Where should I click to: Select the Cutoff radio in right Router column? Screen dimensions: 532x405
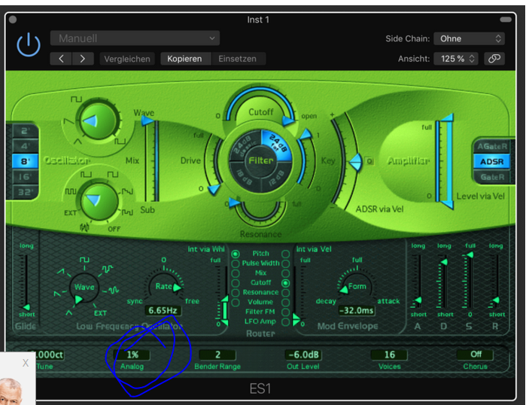point(285,283)
